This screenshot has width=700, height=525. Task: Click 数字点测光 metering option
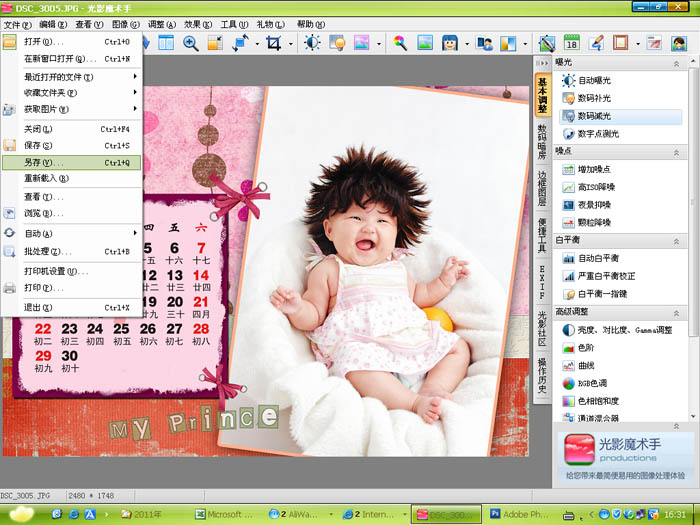pos(598,133)
